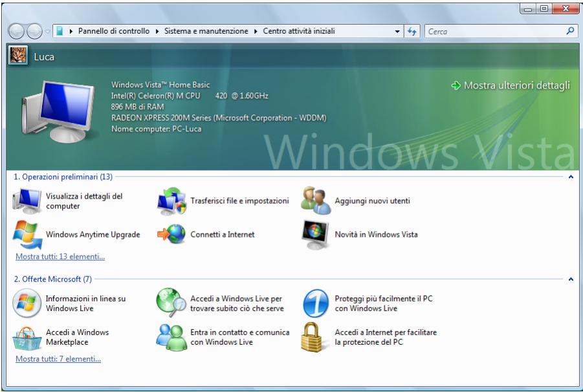Select the Connetti a Internet globe icon
The width and height of the screenshot is (583, 392).
(171, 234)
